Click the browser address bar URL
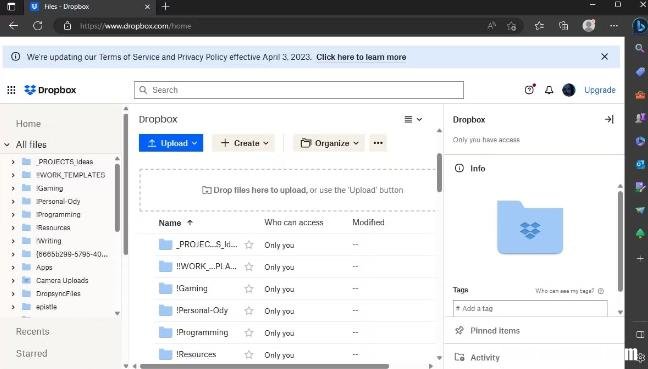Image resolution: width=648 pixels, height=369 pixels. point(136,26)
